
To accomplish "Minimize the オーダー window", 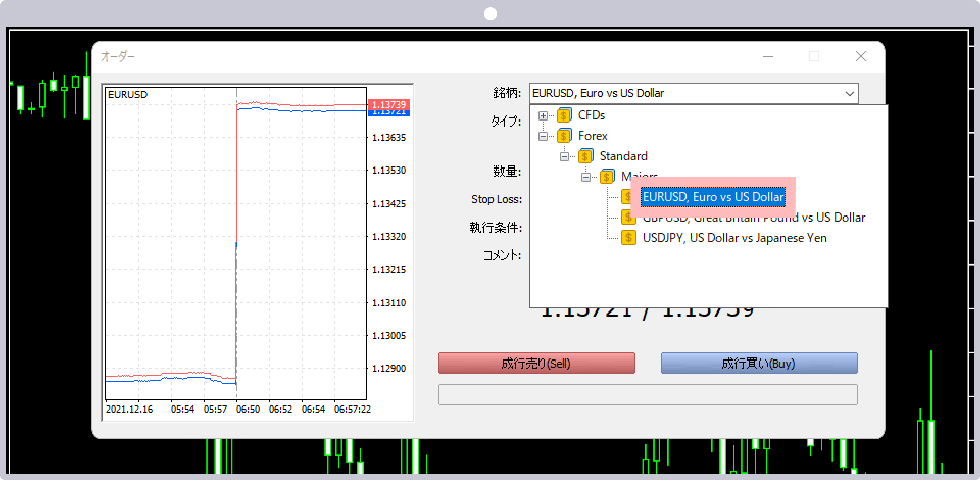I will [x=768, y=57].
